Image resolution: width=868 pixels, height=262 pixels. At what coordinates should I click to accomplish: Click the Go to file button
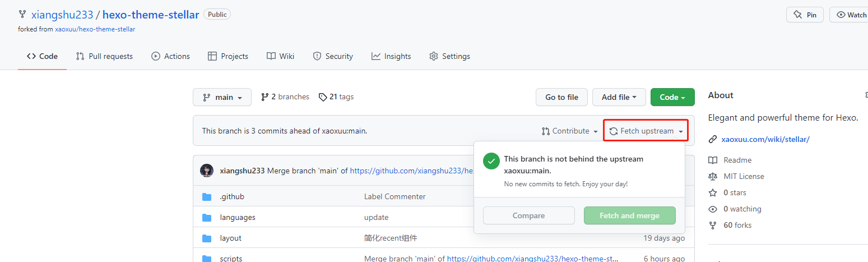[x=561, y=97]
